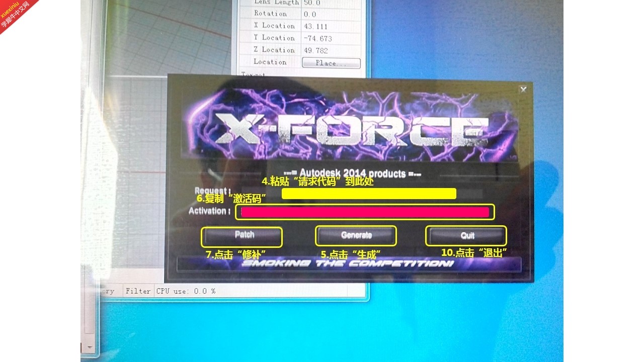
Task: Click the Y Location property label
Action: pyautogui.click(x=274, y=38)
